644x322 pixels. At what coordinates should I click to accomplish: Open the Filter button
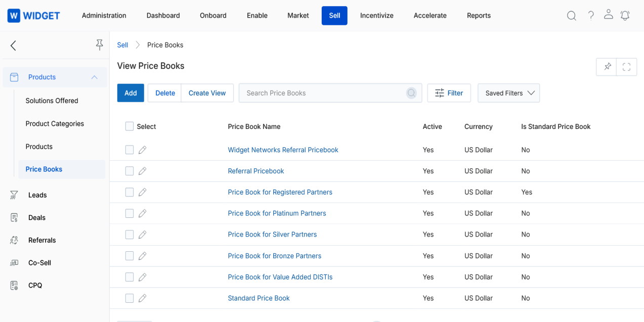coord(449,93)
